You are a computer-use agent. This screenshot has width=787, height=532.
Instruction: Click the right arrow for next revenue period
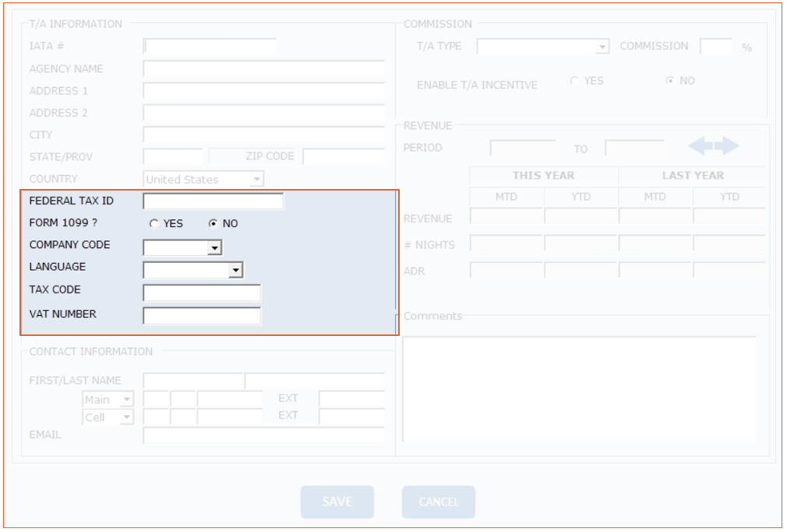coord(727,146)
